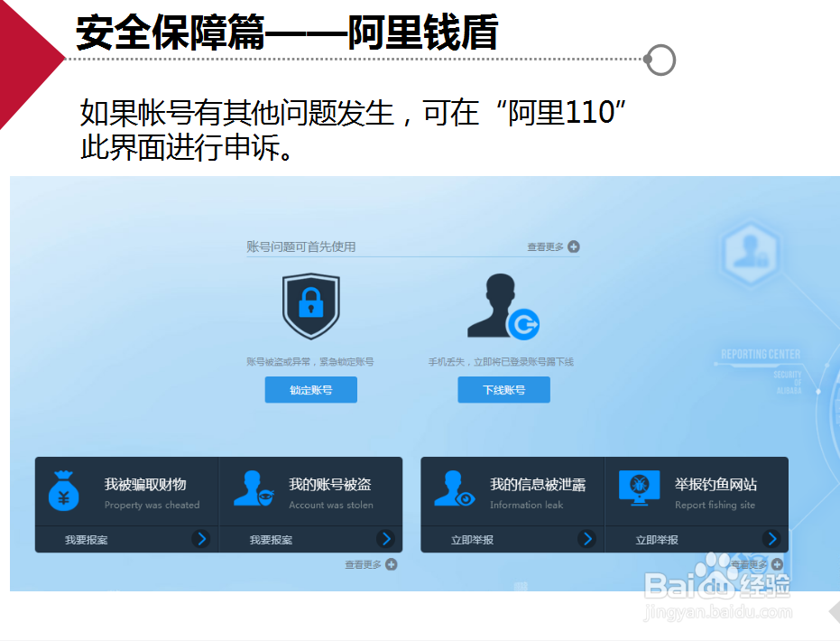The height and width of the screenshot is (641, 840).
Task: Click arrow in 我被骗取财物 card
Action: coord(201,539)
